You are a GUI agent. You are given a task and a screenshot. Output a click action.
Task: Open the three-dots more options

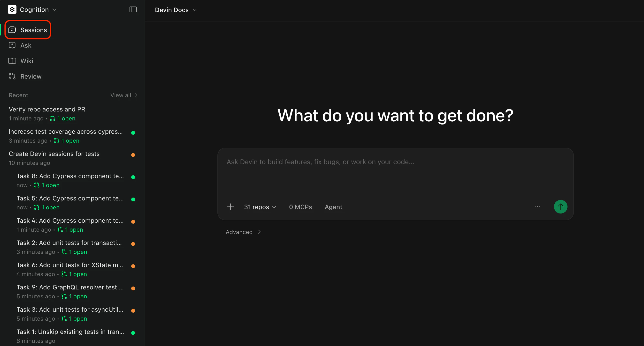point(537,207)
